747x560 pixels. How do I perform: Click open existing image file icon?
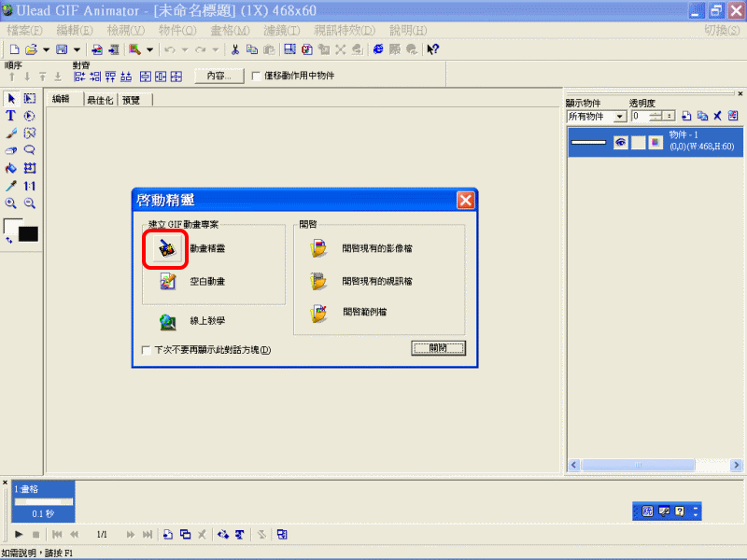click(x=319, y=248)
